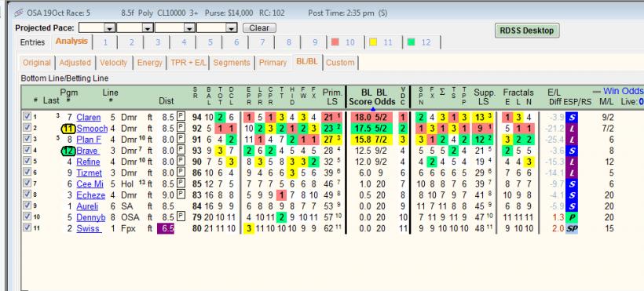Uncheck the checkbox for row 1 Claren
644x291 pixels.
(x=27, y=117)
